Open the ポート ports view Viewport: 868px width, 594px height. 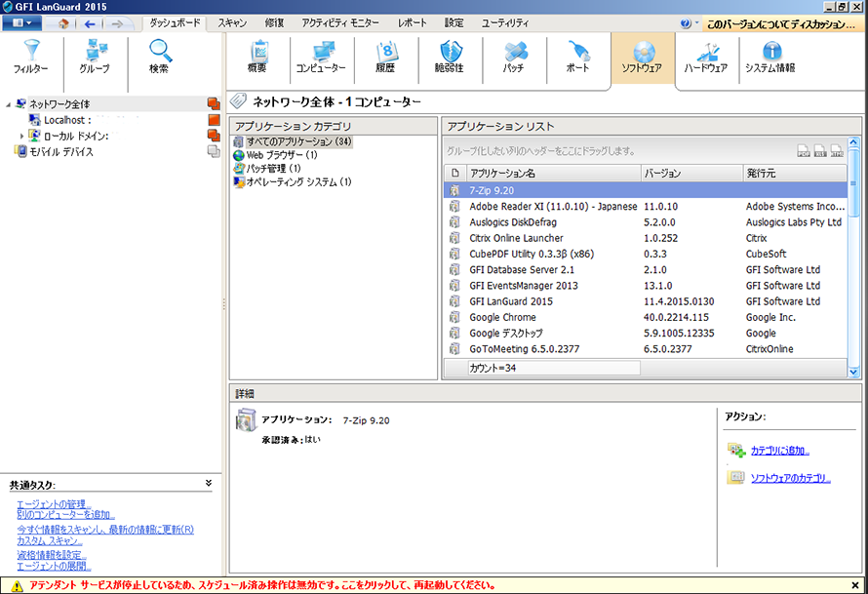point(578,57)
